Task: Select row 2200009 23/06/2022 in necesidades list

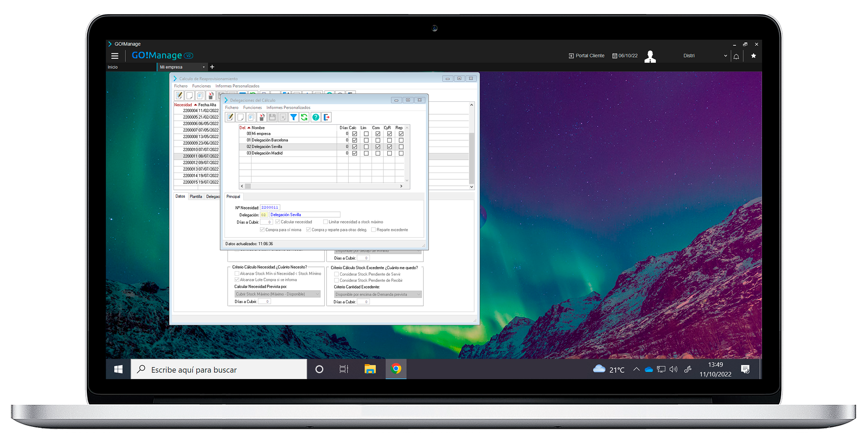Action: point(197,143)
